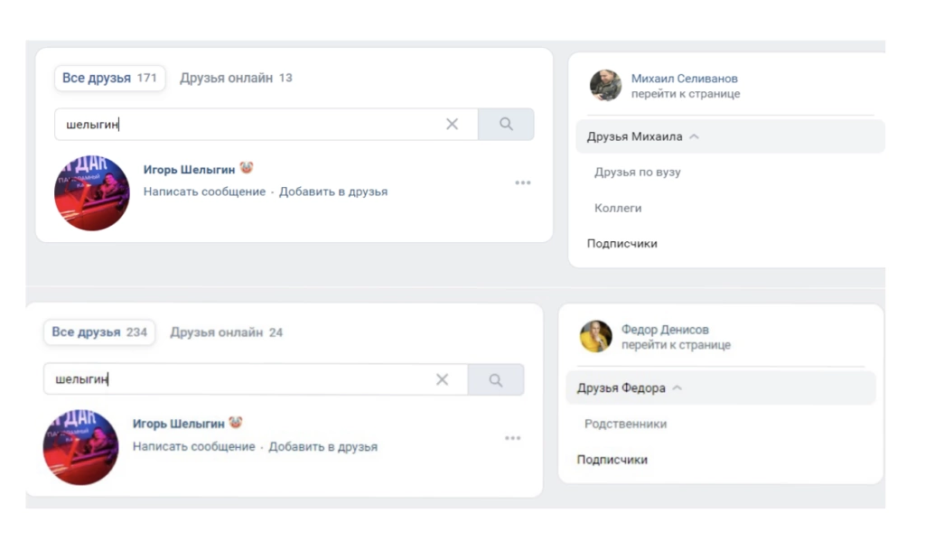Open Друзья по вузу list

pos(637,173)
